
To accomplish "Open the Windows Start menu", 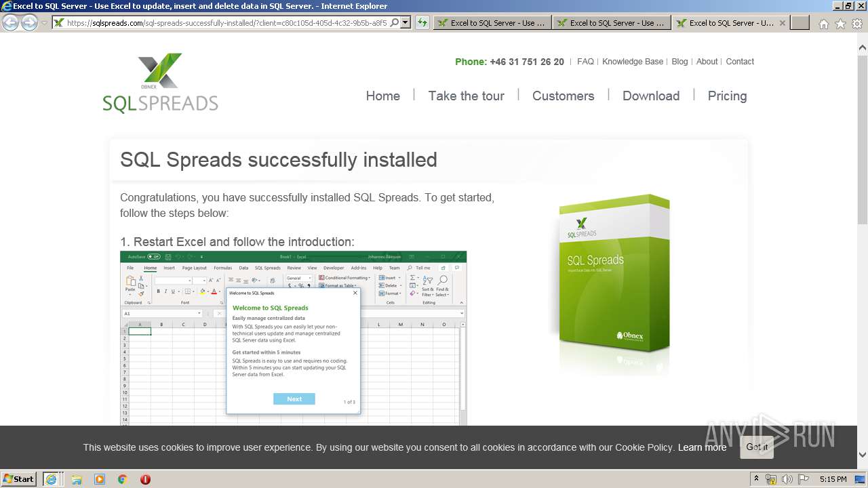I will 18,479.
